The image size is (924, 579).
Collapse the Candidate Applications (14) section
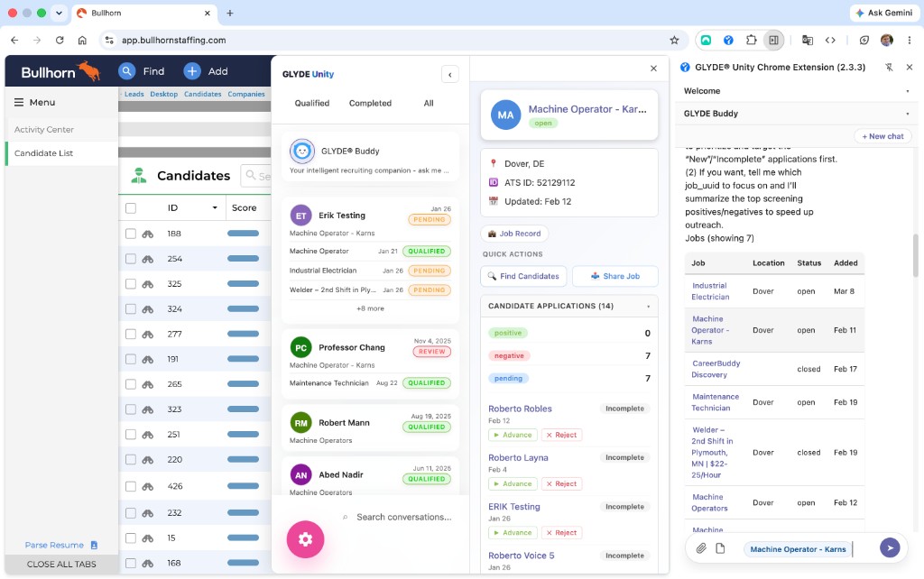pyautogui.click(x=648, y=307)
